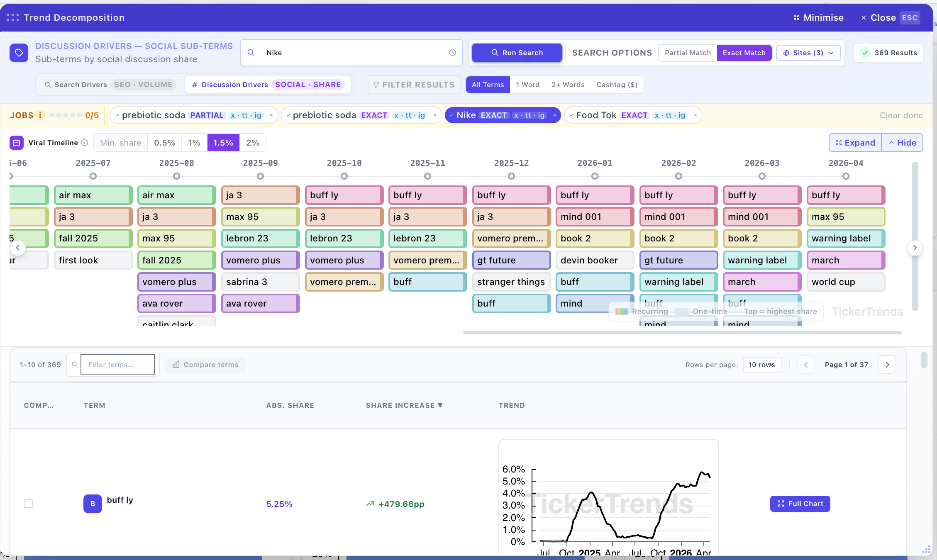Go to next results page

pyautogui.click(x=887, y=365)
